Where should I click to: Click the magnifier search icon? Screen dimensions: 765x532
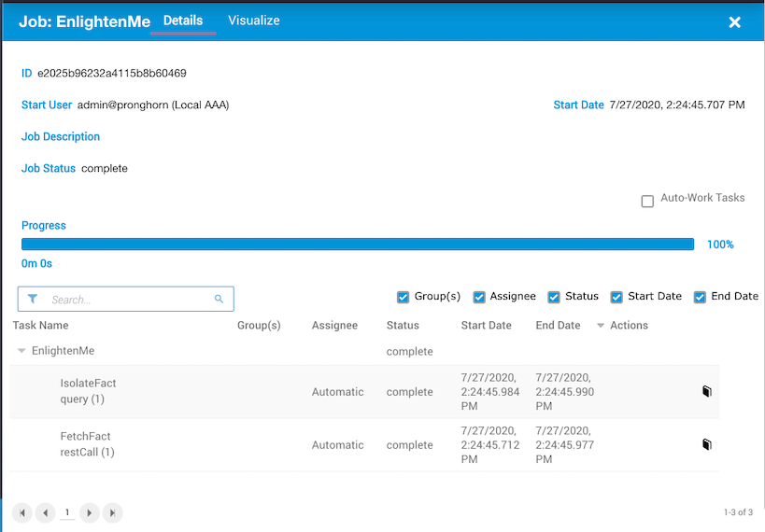pos(219,299)
